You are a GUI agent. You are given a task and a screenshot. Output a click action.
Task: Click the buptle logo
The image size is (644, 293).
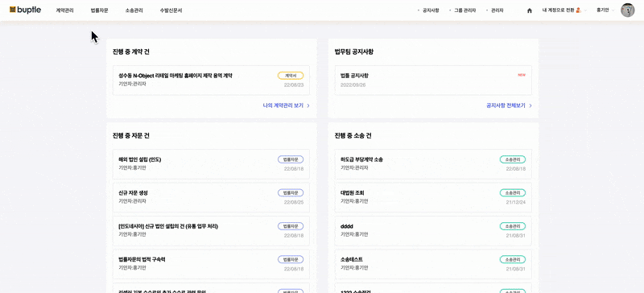(x=25, y=10)
